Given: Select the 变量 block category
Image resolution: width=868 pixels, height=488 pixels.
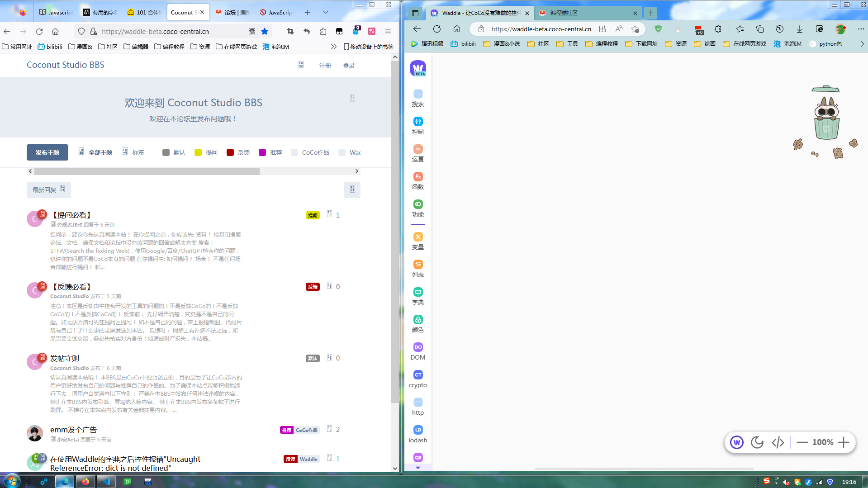Looking at the screenshot, I should click(x=418, y=241).
